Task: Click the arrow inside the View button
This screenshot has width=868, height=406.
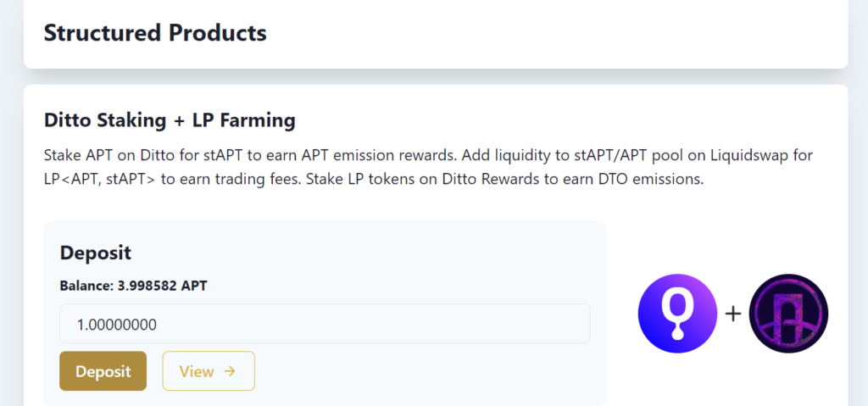Action: (230, 371)
